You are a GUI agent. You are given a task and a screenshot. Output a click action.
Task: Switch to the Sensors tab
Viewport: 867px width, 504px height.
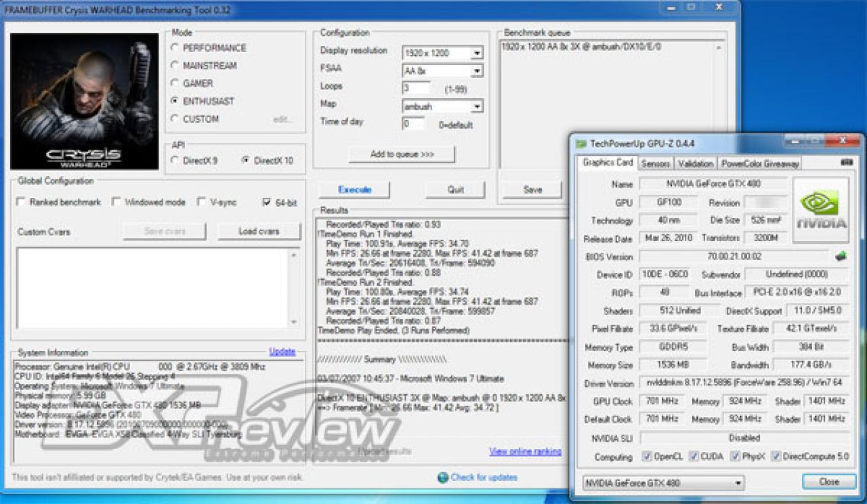pyautogui.click(x=656, y=163)
